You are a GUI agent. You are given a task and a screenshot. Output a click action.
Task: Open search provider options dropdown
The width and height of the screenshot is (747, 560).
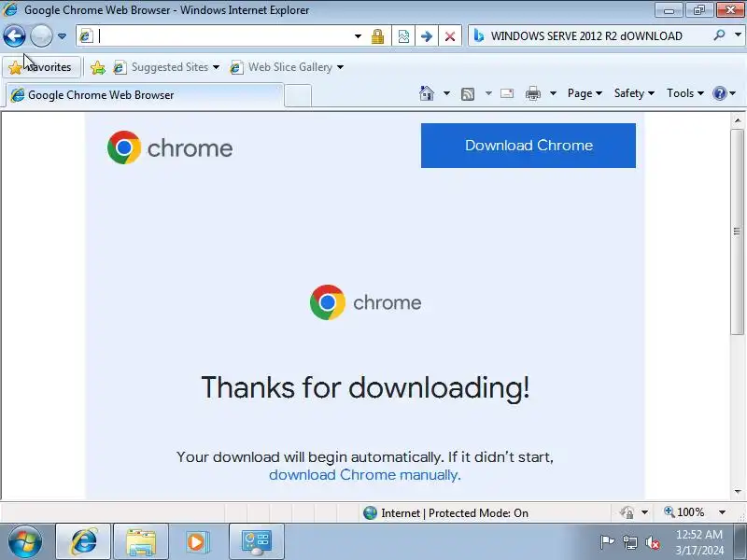tap(738, 35)
